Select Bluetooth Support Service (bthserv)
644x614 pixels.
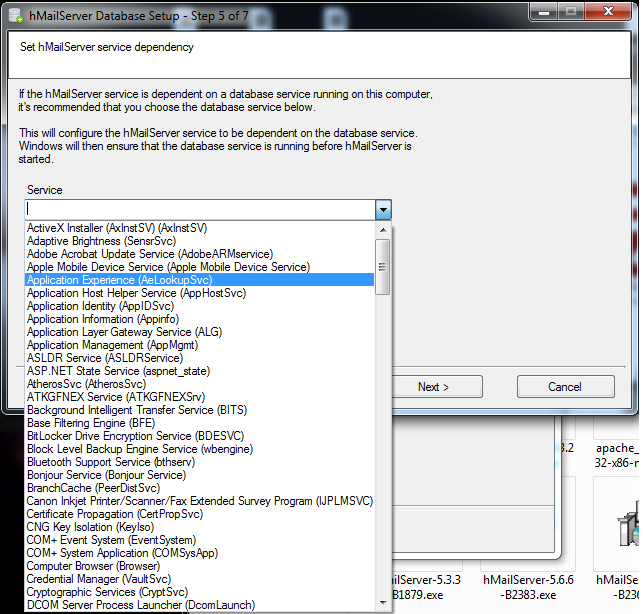coord(200,462)
